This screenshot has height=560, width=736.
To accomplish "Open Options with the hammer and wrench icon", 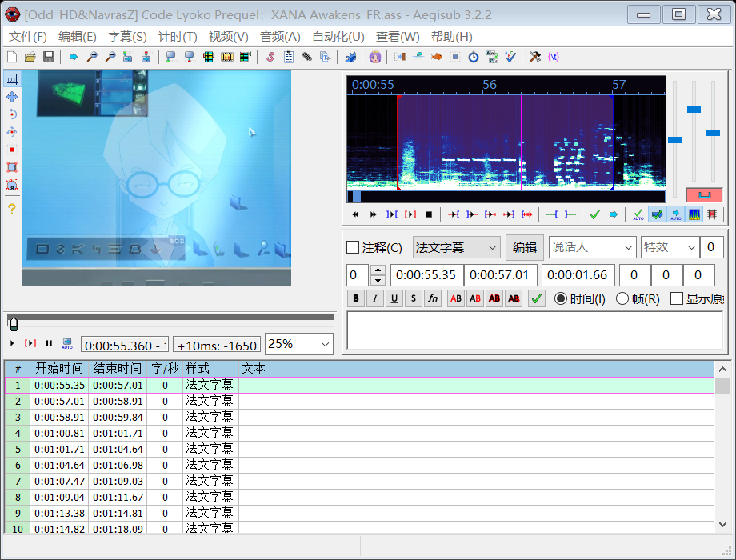I will coord(535,58).
